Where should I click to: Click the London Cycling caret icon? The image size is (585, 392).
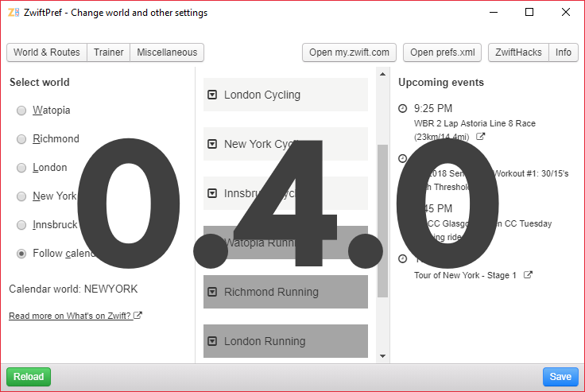(212, 95)
